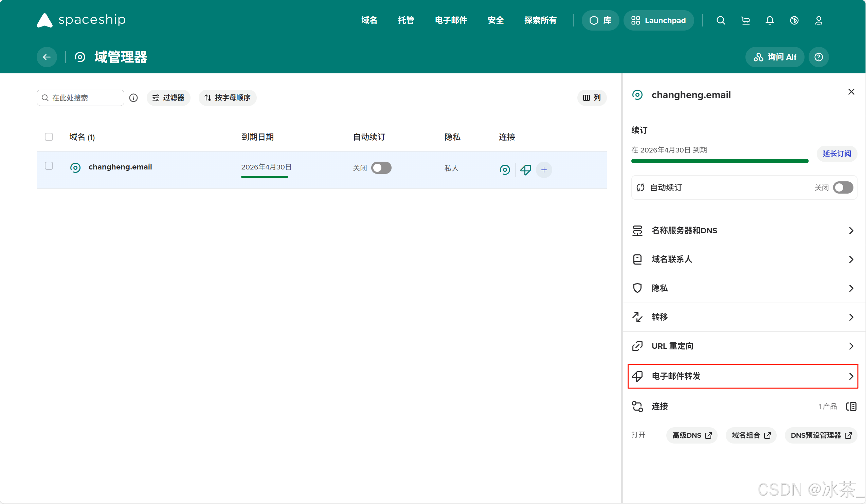Open the 托管 menu
The image size is (866, 504).
pyautogui.click(x=406, y=20)
